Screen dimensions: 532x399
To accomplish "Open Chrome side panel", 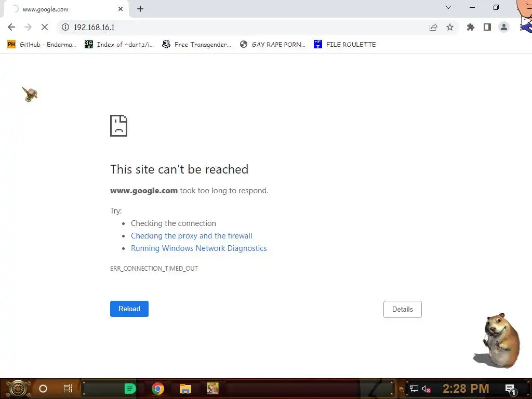I will coord(487,27).
